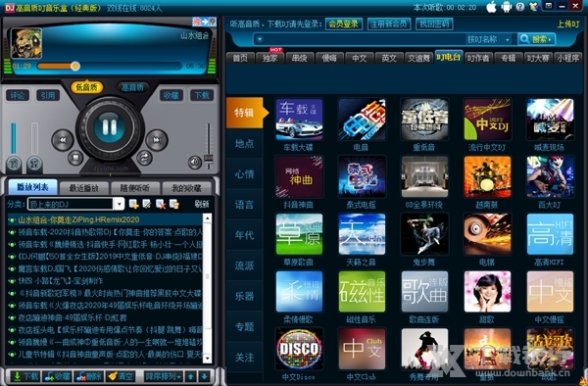The height and width of the screenshot is (386, 588).
Task: Open the 中文Disco station thumbnail
Action: click(x=299, y=349)
